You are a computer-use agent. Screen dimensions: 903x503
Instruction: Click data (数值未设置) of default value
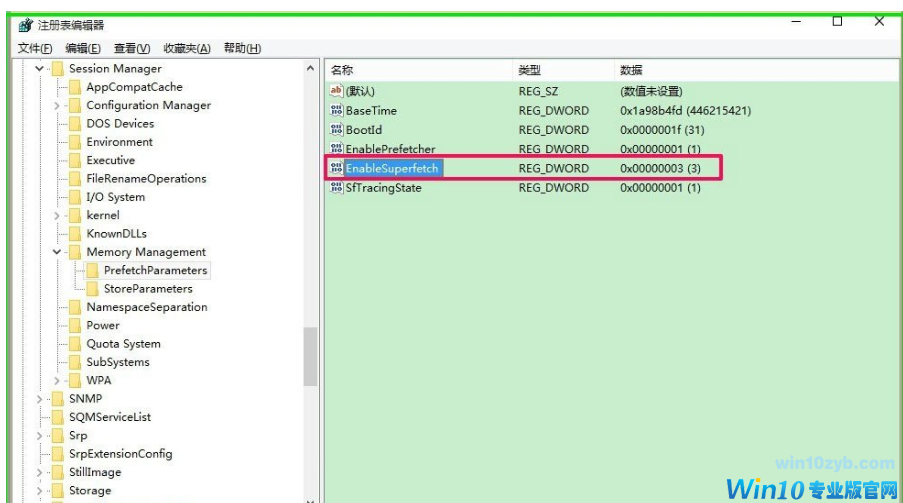[651, 91]
